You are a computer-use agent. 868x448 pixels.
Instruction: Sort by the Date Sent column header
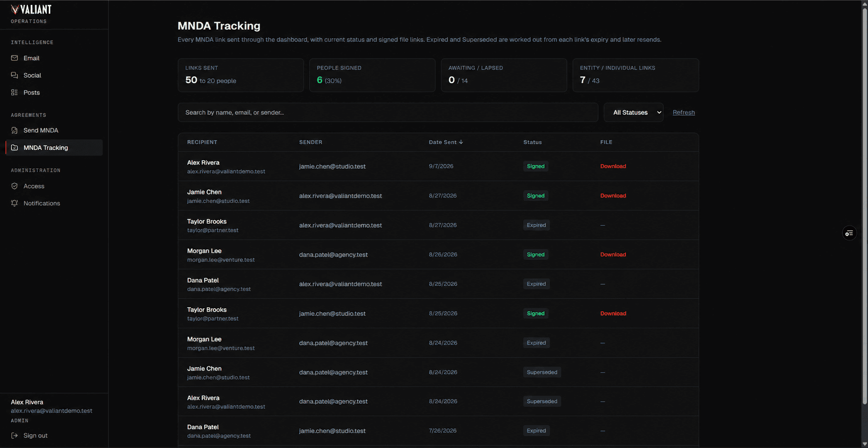[x=445, y=142]
